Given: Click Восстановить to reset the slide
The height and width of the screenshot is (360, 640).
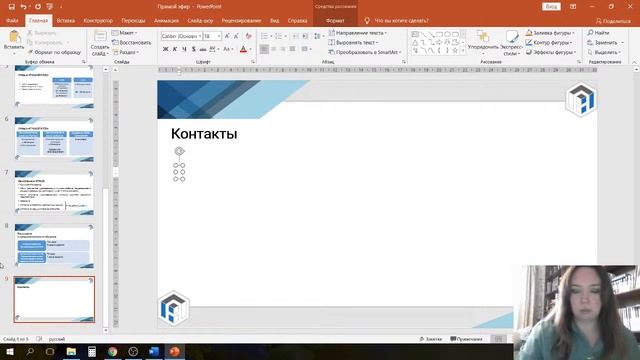Looking at the screenshot, I should [x=131, y=42].
